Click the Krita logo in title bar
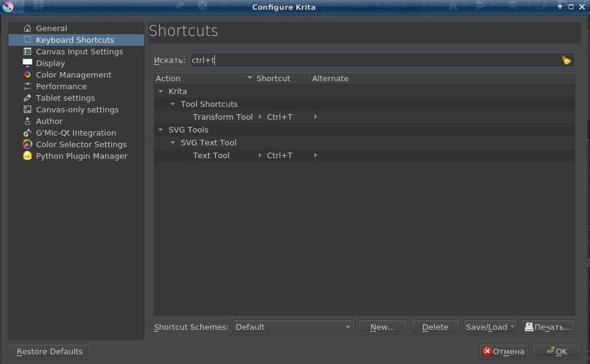This screenshot has height=364, width=590. (x=8, y=6)
